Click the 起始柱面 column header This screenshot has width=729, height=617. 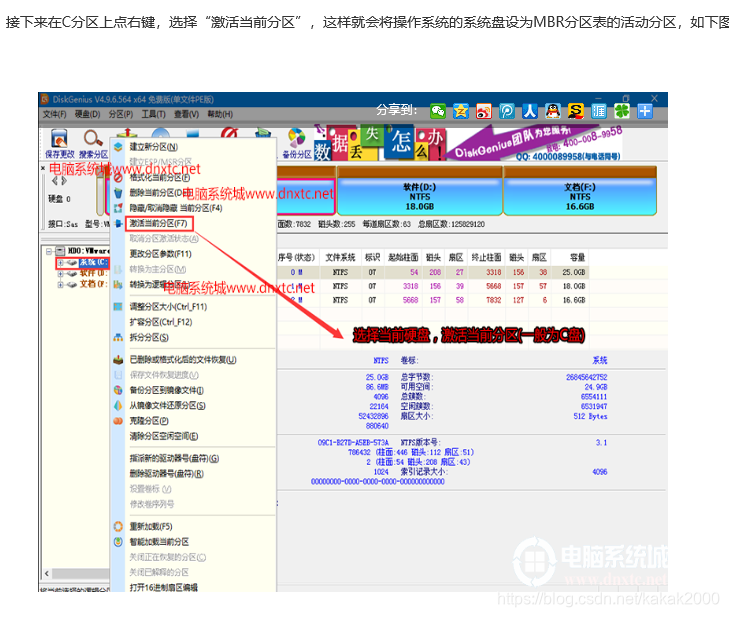(x=403, y=257)
